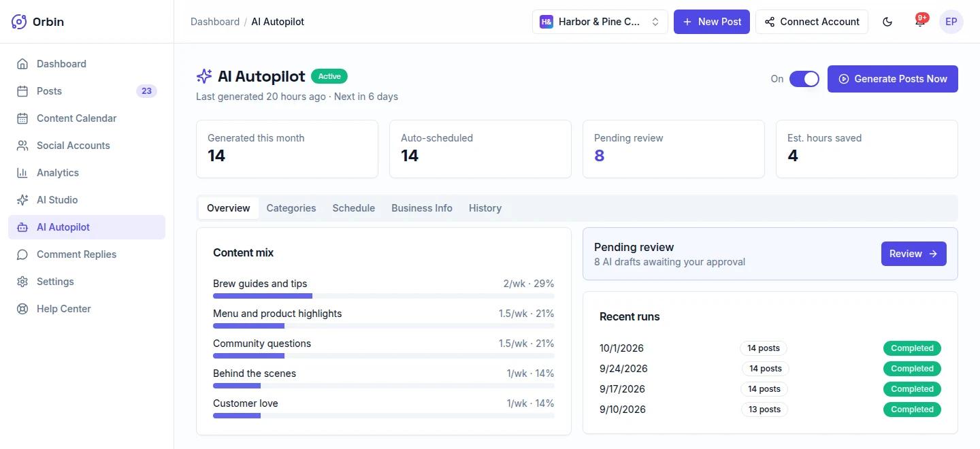Turn off the Autopilot On switch
The height and width of the screenshot is (449, 980).
[804, 79]
